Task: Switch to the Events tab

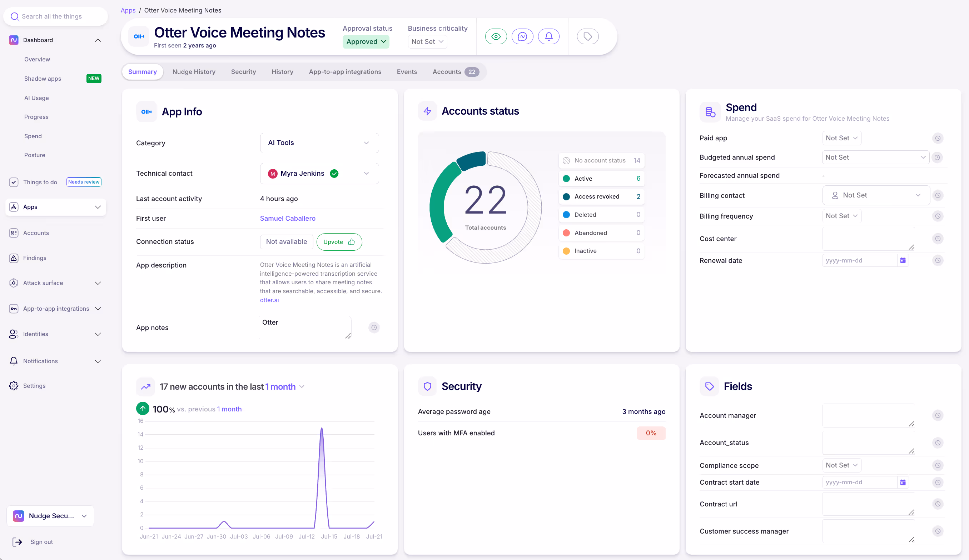Action: coord(407,72)
